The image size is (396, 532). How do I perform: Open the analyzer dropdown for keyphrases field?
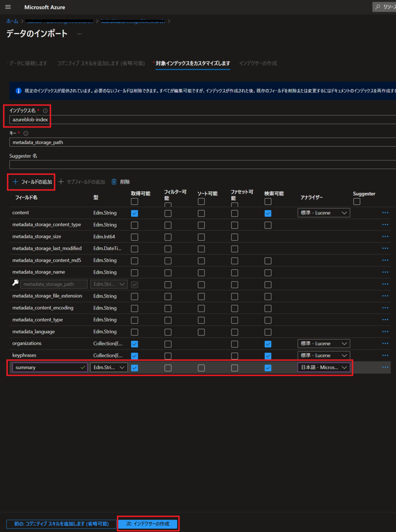click(324, 356)
